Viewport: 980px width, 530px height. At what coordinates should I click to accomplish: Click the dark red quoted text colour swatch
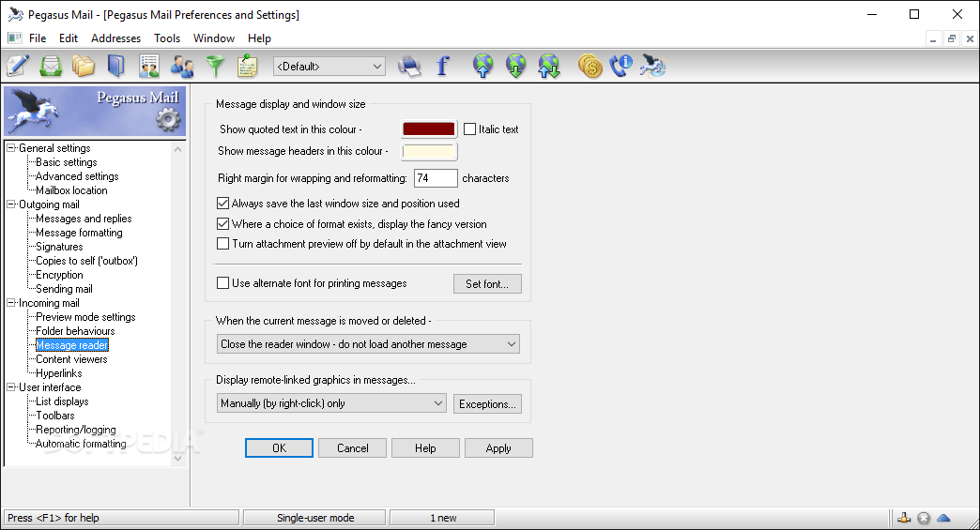[x=429, y=129]
